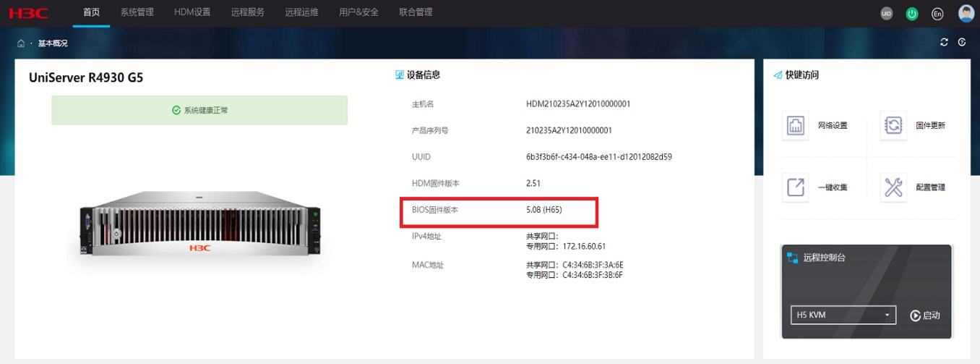The image size is (980, 364).
Task: Click the MAC地址 label
Action: pos(427,265)
